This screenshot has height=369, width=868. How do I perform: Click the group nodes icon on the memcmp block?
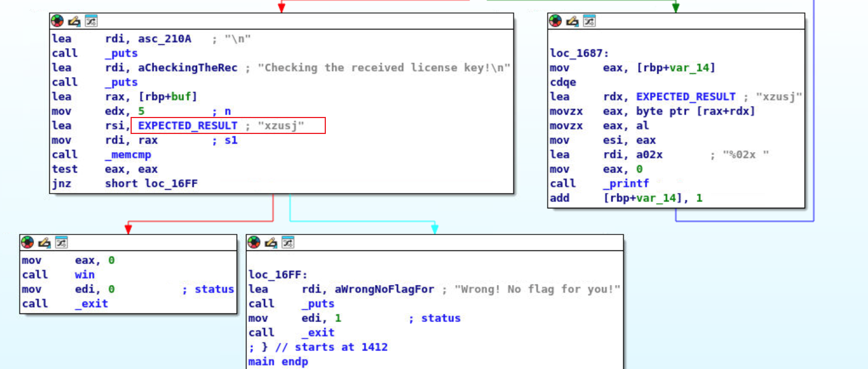click(91, 21)
